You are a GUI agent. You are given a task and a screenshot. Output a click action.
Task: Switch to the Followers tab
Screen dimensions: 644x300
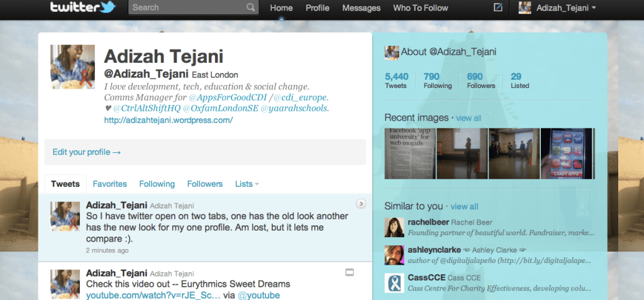(x=205, y=184)
